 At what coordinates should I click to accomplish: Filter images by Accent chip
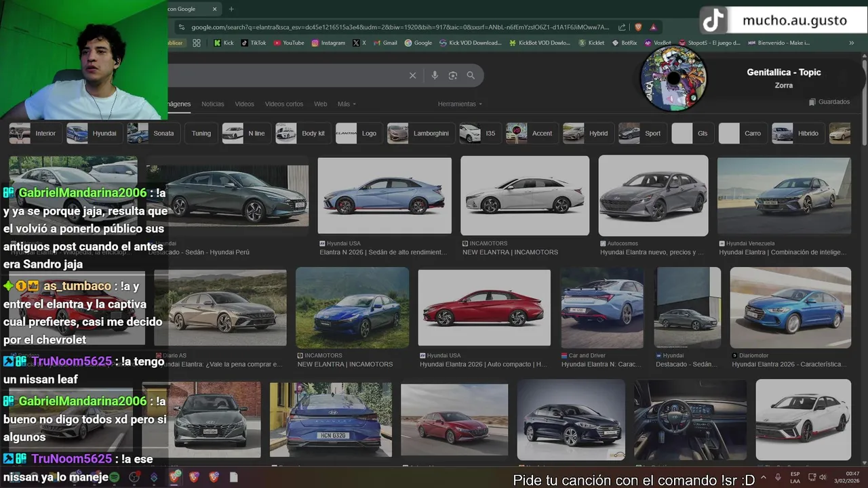point(531,134)
